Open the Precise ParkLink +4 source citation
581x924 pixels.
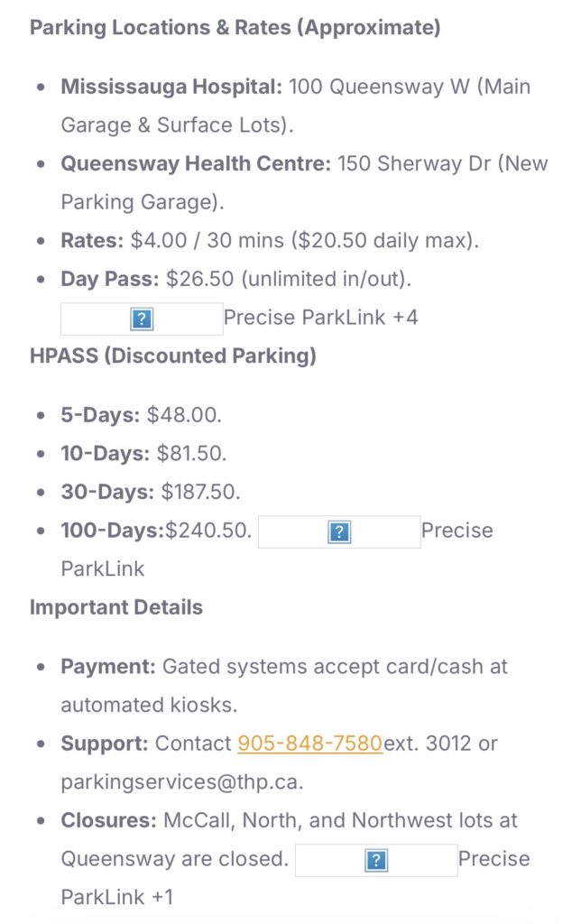click(x=320, y=318)
